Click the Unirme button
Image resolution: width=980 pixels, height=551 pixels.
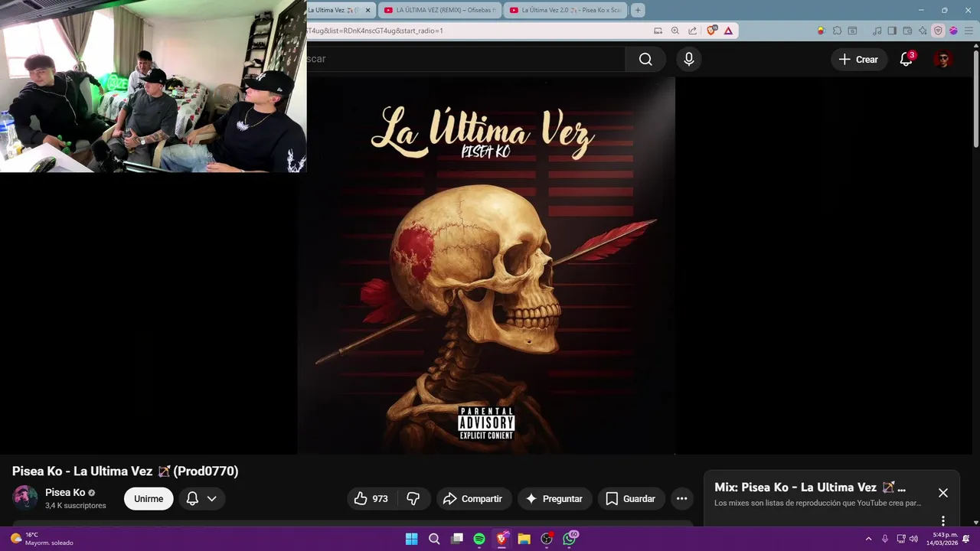[149, 498]
